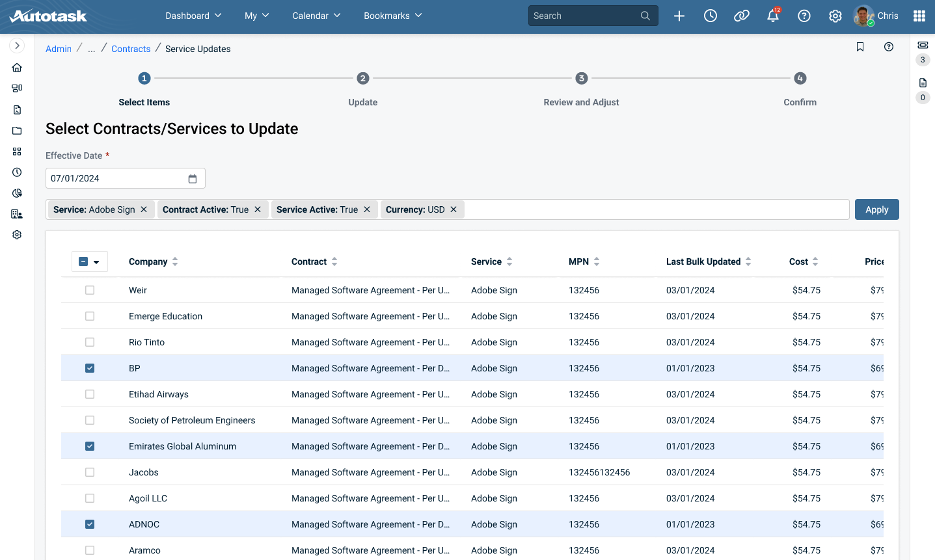
Task: Click Chris's user avatar
Action: (x=863, y=16)
